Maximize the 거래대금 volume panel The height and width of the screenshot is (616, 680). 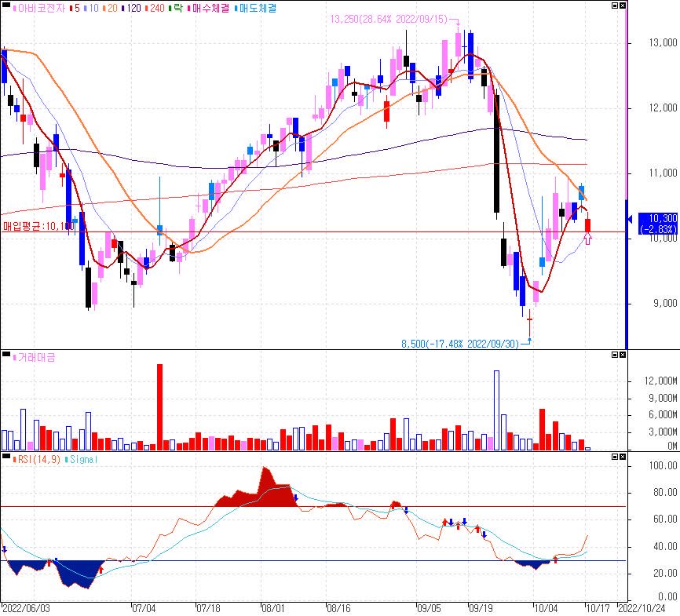point(615,355)
